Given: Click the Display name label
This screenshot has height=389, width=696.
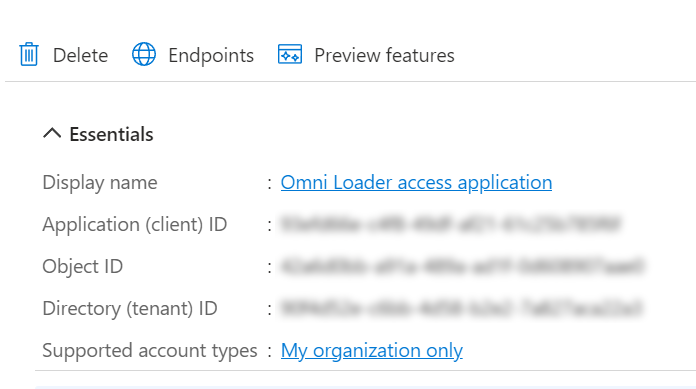Looking at the screenshot, I should click(100, 183).
